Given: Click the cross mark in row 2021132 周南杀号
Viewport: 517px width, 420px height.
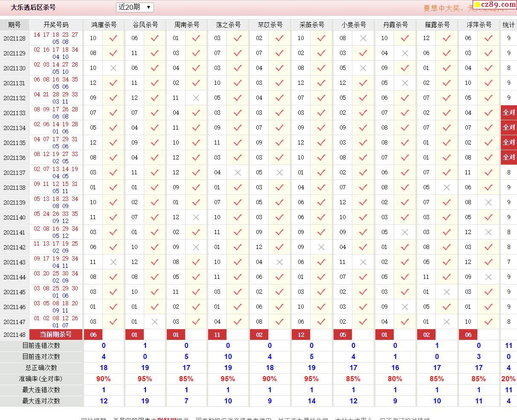Looking at the screenshot, I should (x=196, y=98).
